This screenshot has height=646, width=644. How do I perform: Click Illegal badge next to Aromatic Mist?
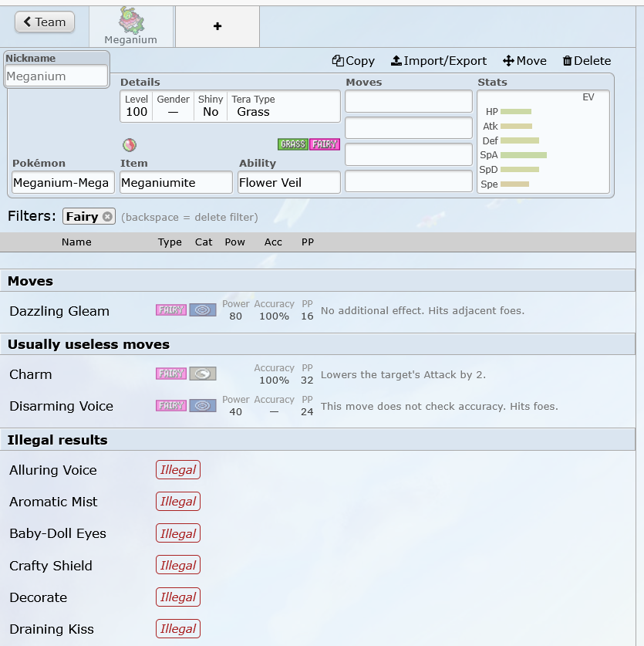pos(178,502)
